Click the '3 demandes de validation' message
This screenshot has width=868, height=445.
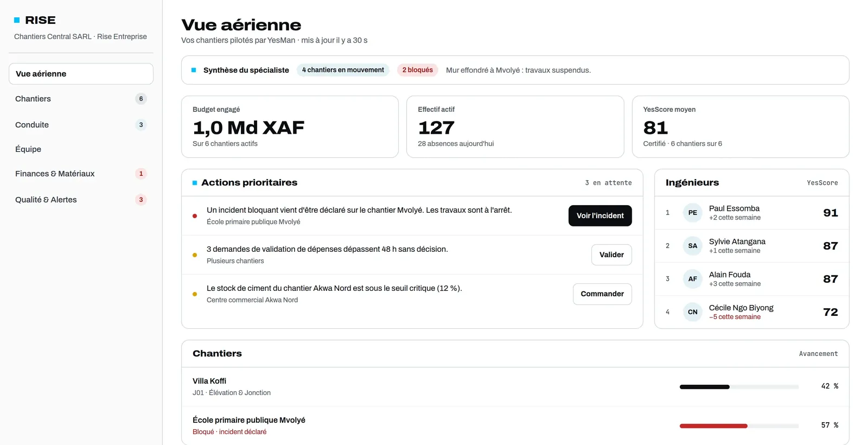(327, 249)
